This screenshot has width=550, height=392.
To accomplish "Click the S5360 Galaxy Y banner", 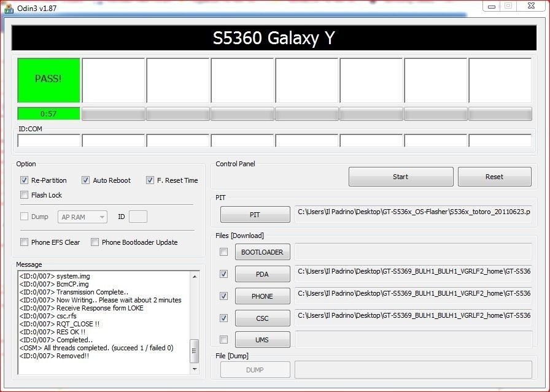I will pyautogui.click(x=274, y=38).
